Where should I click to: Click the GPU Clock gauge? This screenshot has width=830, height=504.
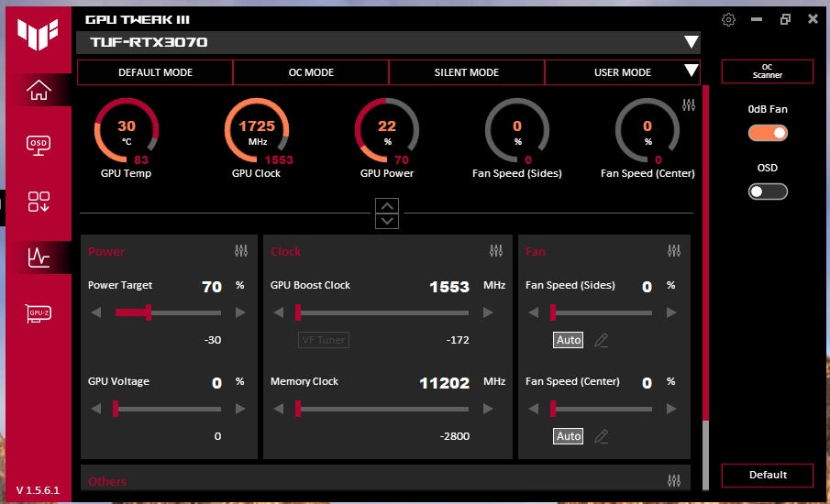click(x=257, y=131)
